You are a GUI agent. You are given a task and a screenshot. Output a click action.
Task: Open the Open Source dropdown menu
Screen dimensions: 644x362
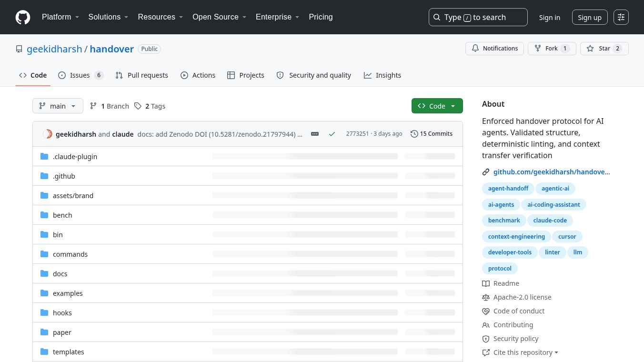[x=220, y=17]
